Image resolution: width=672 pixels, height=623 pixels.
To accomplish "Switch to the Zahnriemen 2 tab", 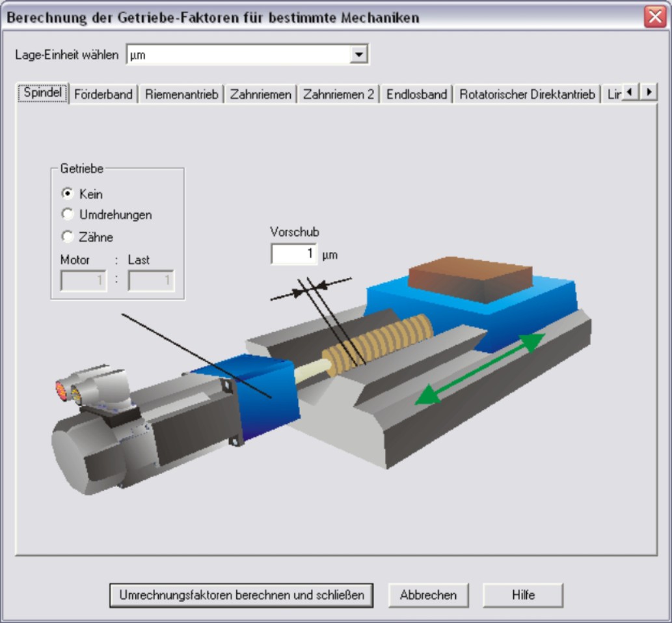I will pos(338,94).
